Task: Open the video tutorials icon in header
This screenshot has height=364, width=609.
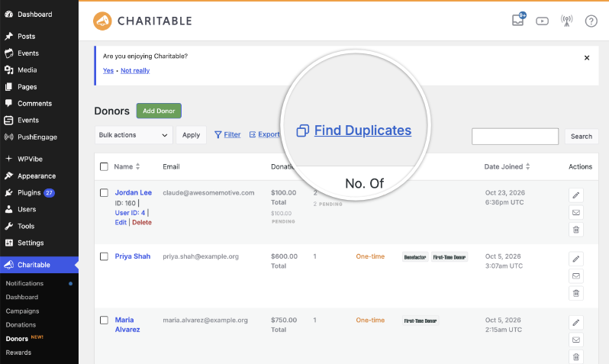Action: (x=542, y=21)
